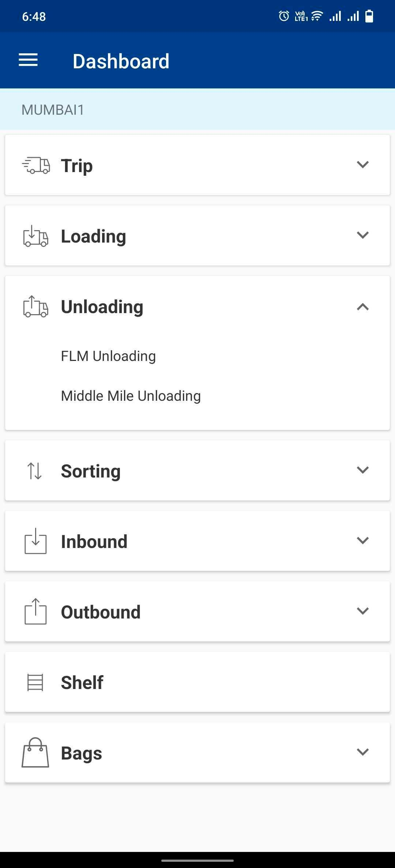Image resolution: width=395 pixels, height=868 pixels.
Task: Tap the Bags shopping bag icon
Action: pyautogui.click(x=35, y=753)
